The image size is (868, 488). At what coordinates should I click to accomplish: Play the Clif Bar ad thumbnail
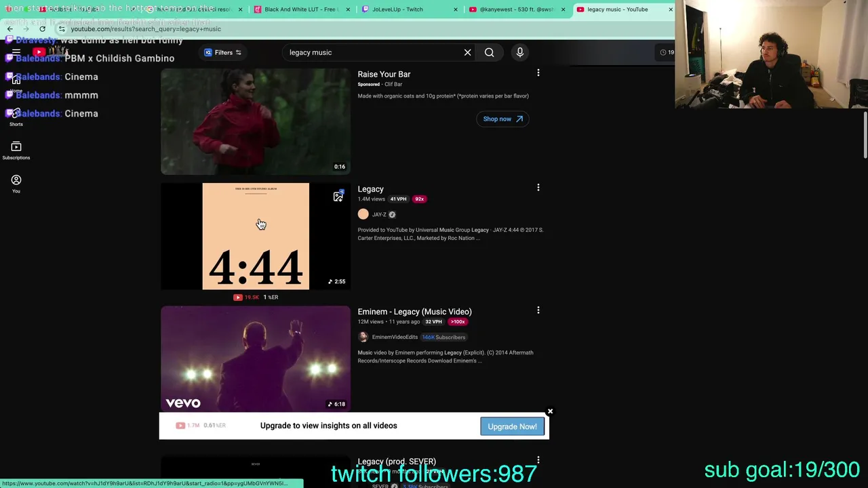click(x=256, y=122)
